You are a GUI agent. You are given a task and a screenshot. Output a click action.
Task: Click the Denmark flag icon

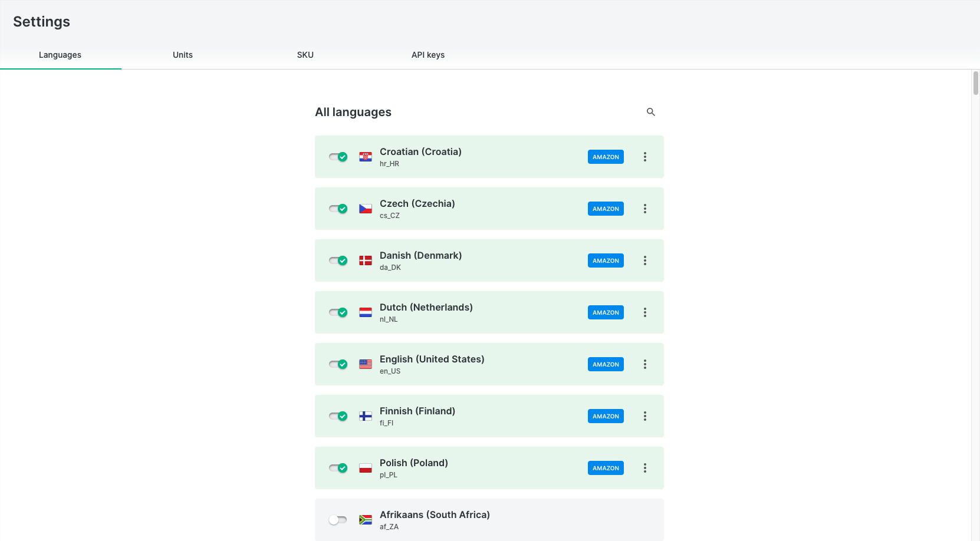click(366, 260)
